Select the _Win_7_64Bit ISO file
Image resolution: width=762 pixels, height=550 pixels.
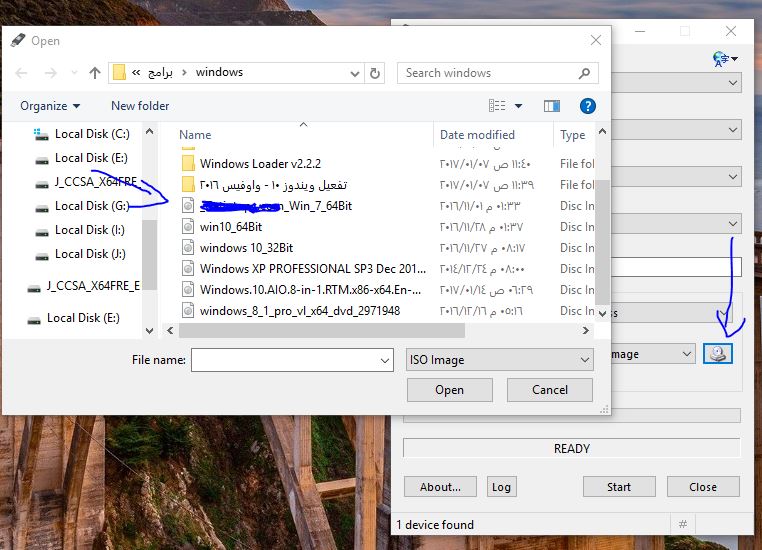[x=276, y=206]
